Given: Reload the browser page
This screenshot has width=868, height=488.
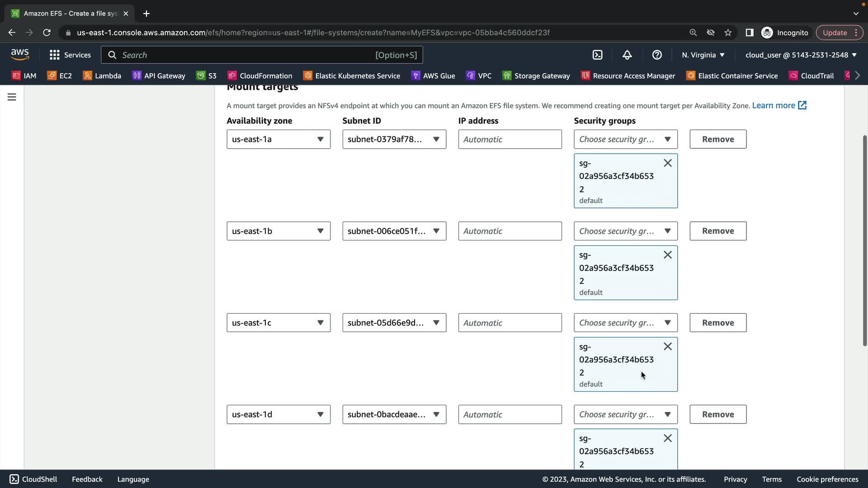Looking at the screenshot, I should click(47, 33).
